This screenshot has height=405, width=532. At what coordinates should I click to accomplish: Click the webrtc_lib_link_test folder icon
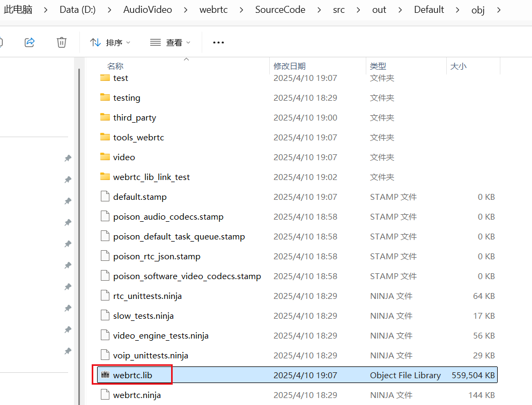(105, 177)
